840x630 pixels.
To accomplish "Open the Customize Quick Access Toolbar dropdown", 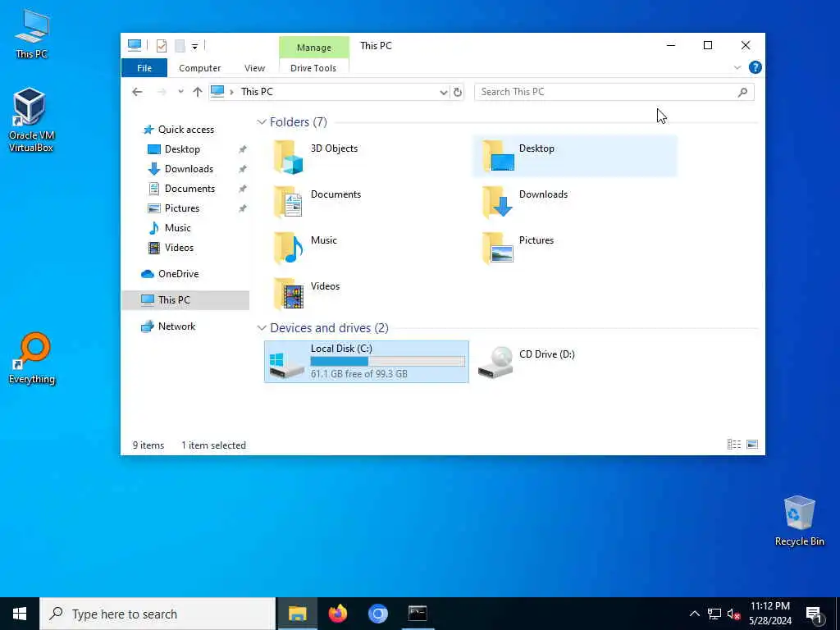I will [195, 47].
